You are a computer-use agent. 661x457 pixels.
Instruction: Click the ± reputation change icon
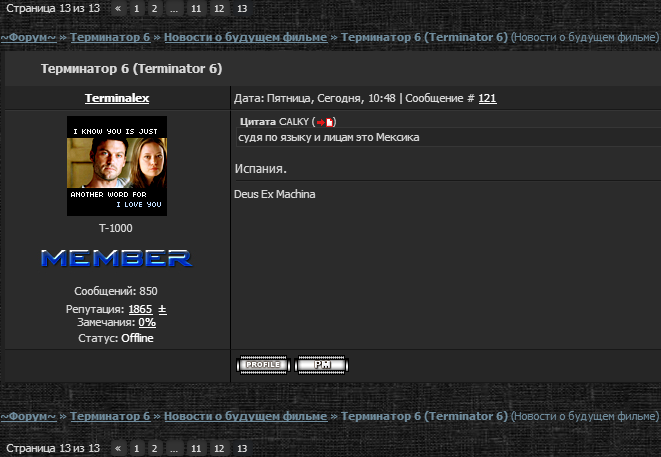click(162, 309)
